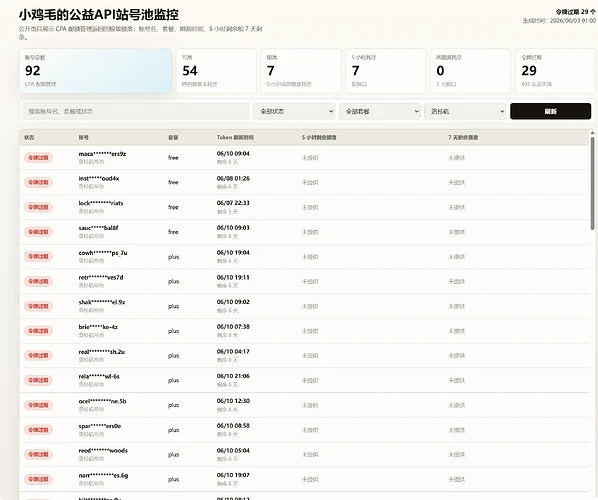Screen dimensions: 598x500
Task: Click the 7-day remaining quota column header
Action: tap(463, 137)
